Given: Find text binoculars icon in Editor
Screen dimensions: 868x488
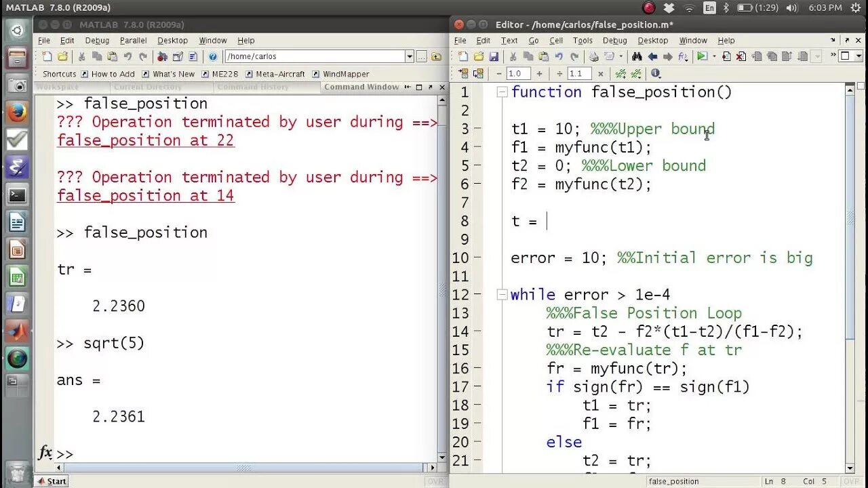Looking at the screenshot, I should (x=636, y=56).
